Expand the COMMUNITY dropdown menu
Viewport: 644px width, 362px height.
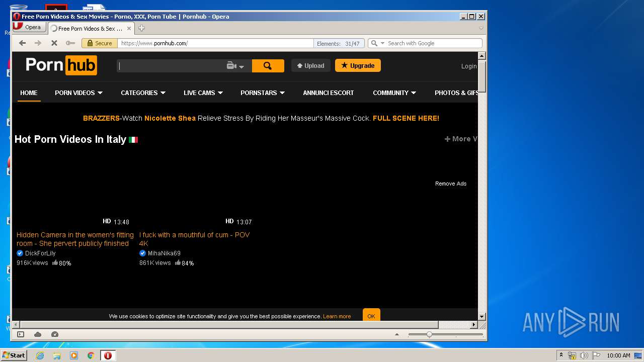tap(414, 93)
